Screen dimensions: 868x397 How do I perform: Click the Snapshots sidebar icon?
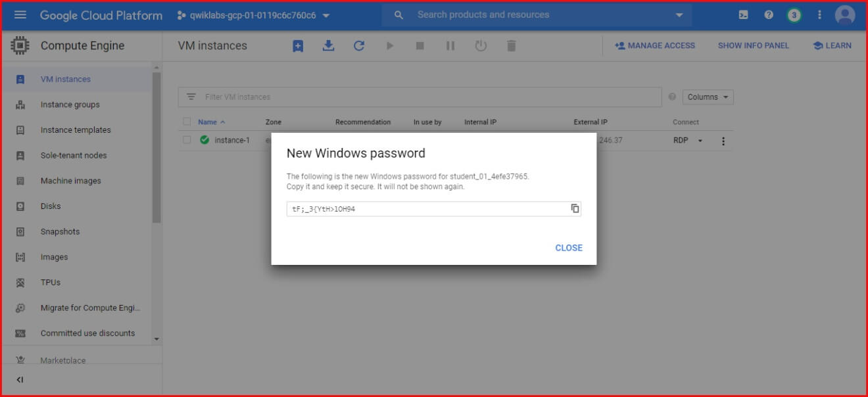point(20,231)
